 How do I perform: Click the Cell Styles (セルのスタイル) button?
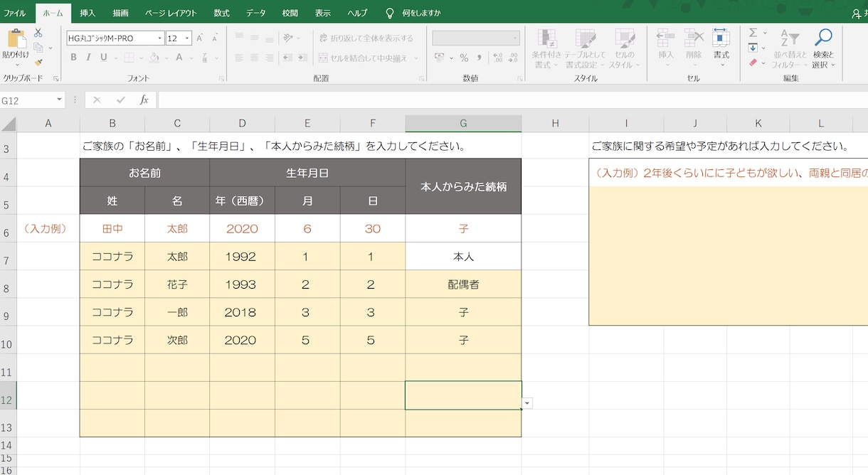pos(624,48)
